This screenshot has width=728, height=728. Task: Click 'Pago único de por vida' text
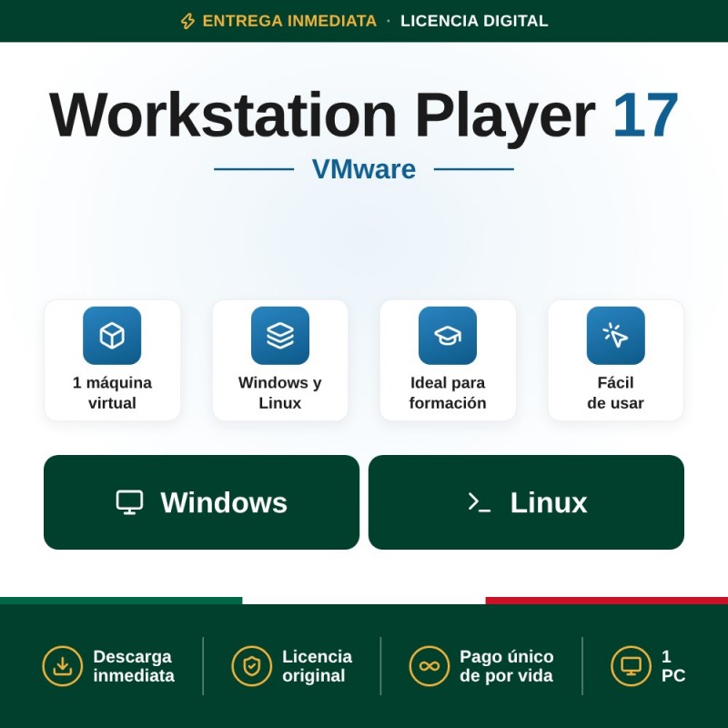[507, 666]
